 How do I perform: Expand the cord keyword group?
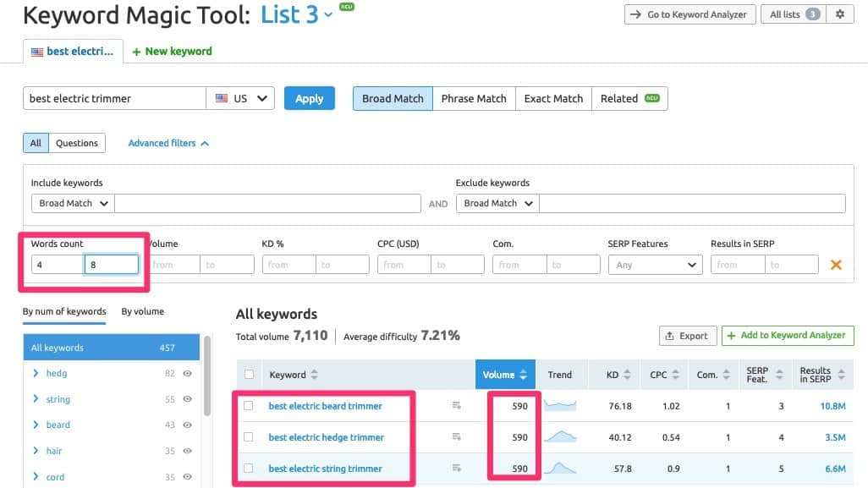click(36, 476)
